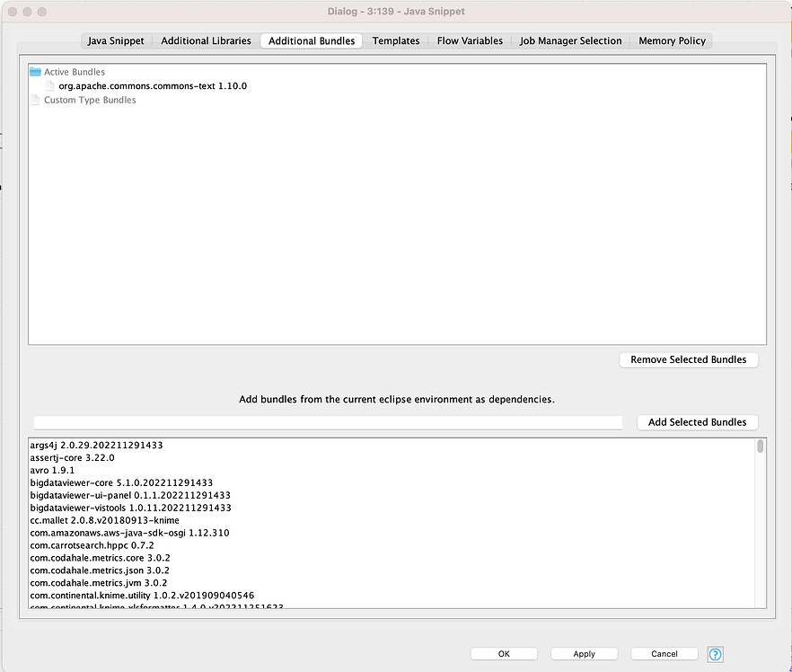Image resolution: width=792 pixels, height=672 pixels.
Task: Click the Apply button
Action: [584, 653]
